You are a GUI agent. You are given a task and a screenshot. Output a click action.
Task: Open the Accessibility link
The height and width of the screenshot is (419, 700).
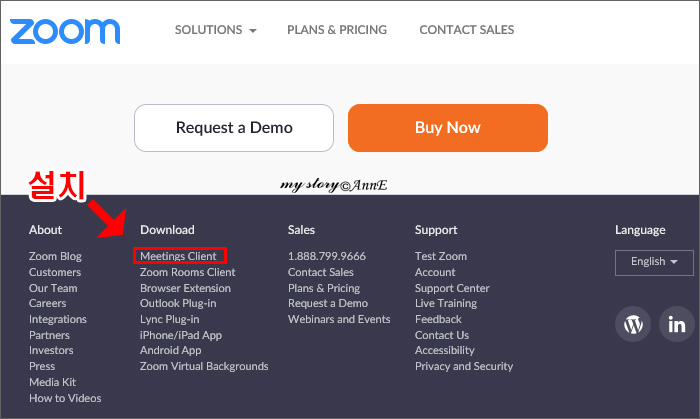pos(445,351)
